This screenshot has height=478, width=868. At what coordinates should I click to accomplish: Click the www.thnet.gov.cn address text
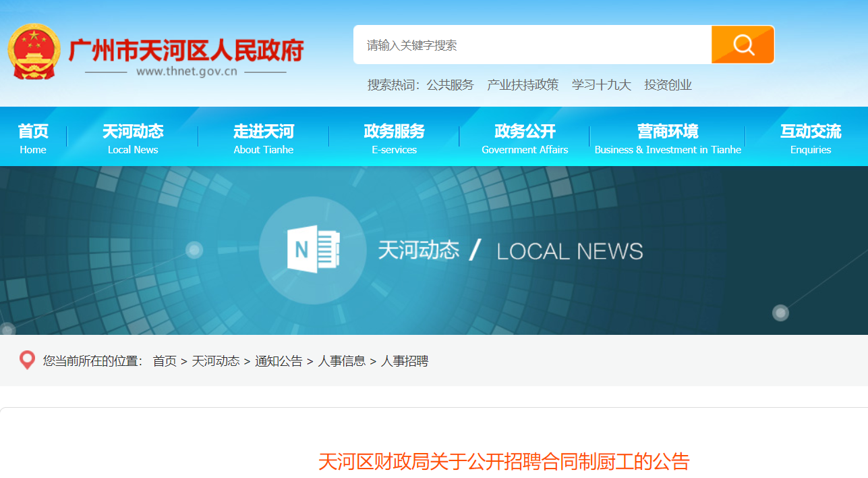point(186,72)
